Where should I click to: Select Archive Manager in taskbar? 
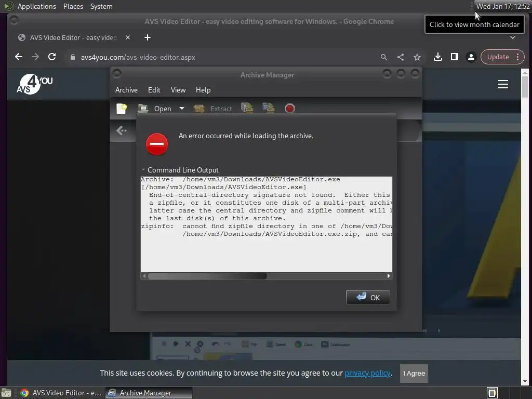click(149, 393)
